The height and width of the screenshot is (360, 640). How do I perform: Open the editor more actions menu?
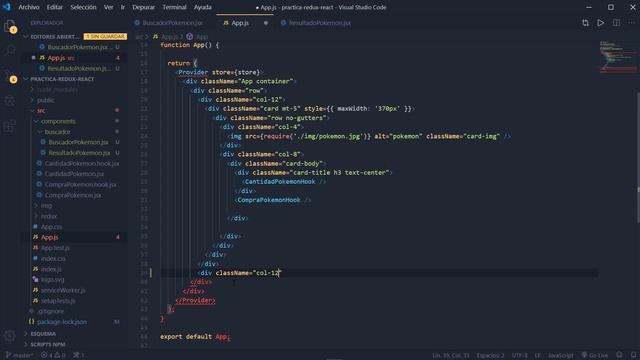coord(631,23)
